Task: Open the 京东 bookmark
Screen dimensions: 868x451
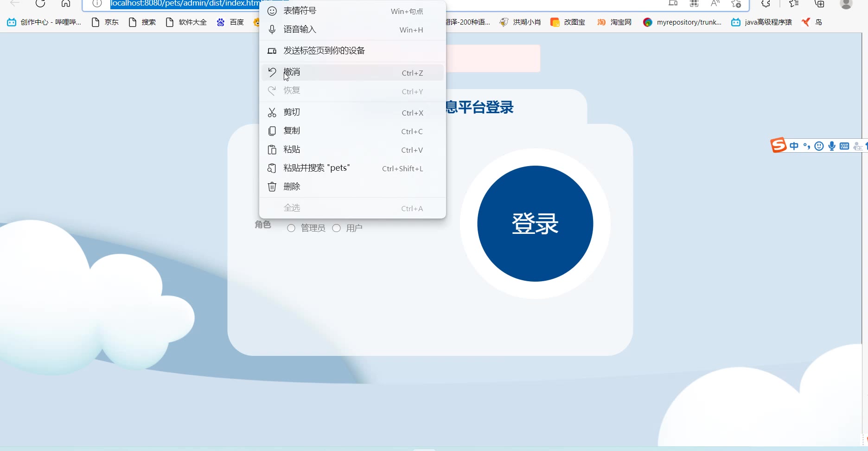Action: tap(105, 22)
